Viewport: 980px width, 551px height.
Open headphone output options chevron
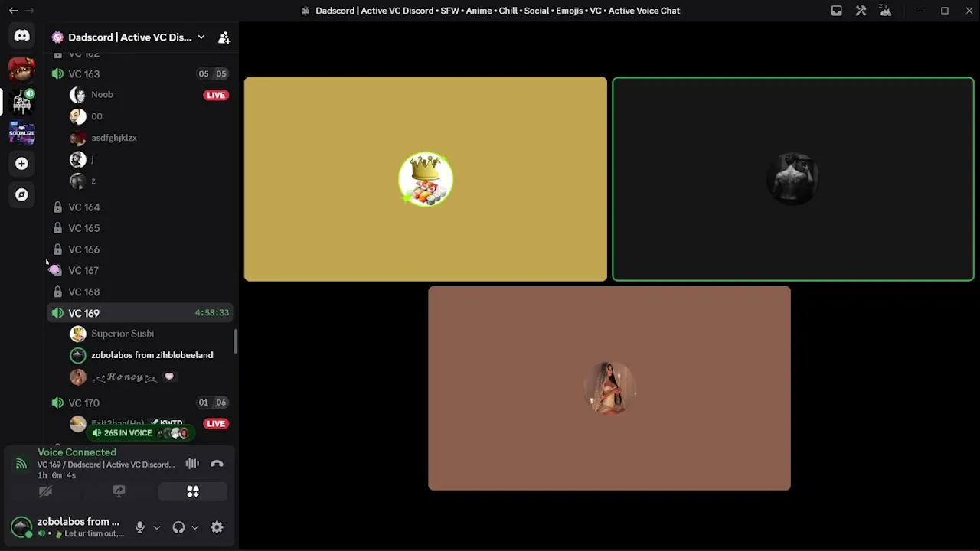tap(194, 527)
